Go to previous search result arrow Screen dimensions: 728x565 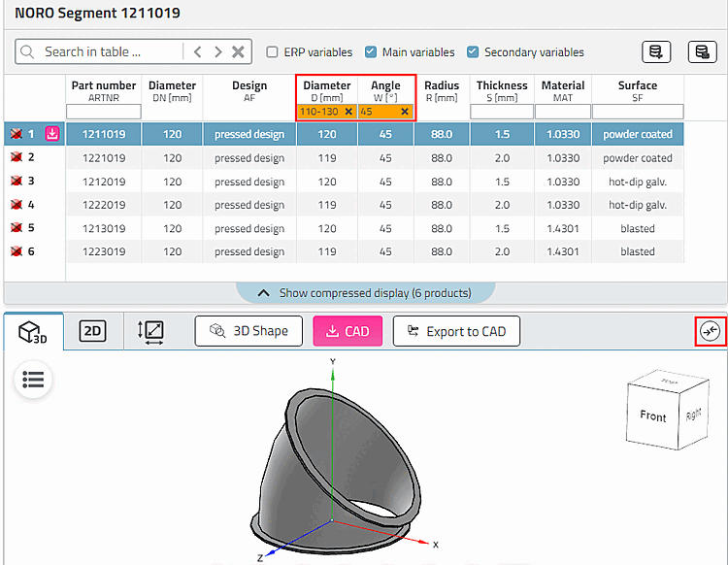click(197, 51)
